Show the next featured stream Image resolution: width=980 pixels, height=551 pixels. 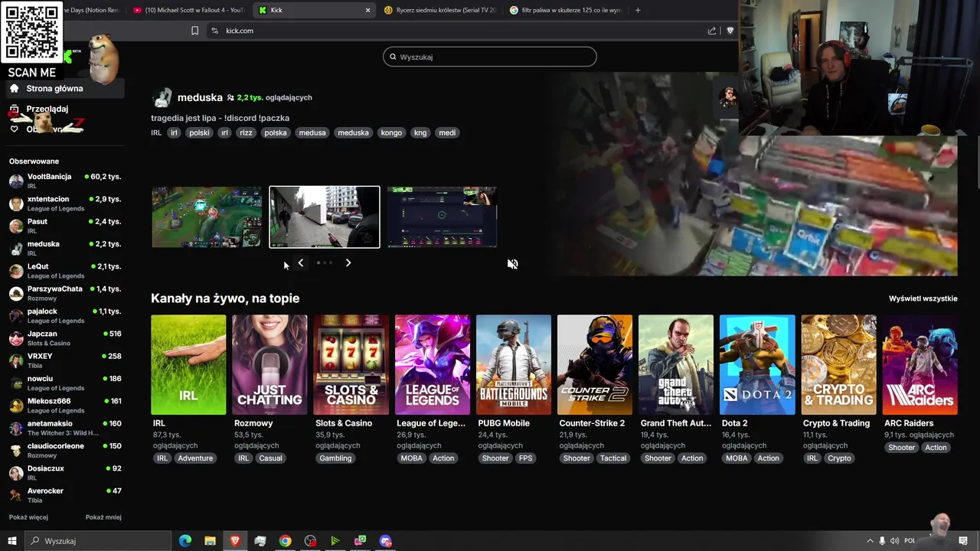348,262
